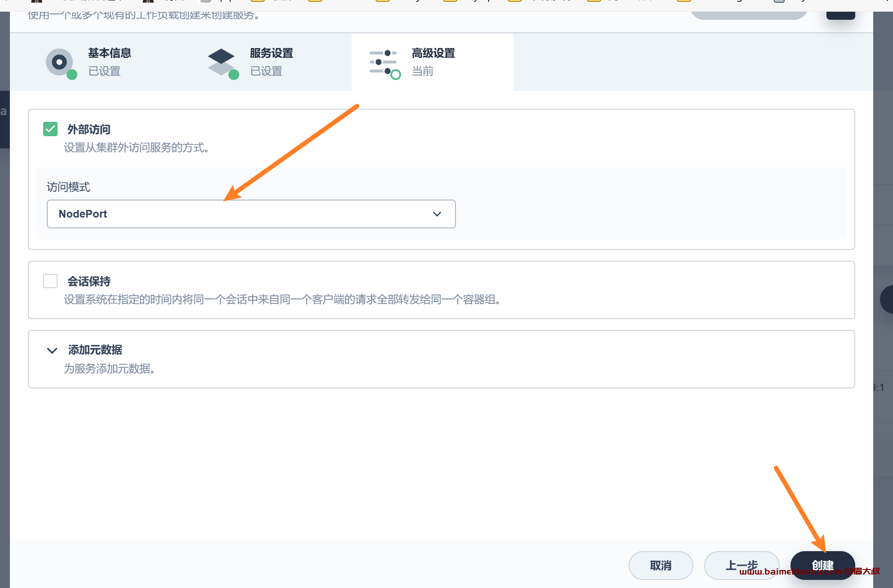Click the 已设置 status under 基本信息
This screenshot has width=893, height=588.
pos(104,71)
